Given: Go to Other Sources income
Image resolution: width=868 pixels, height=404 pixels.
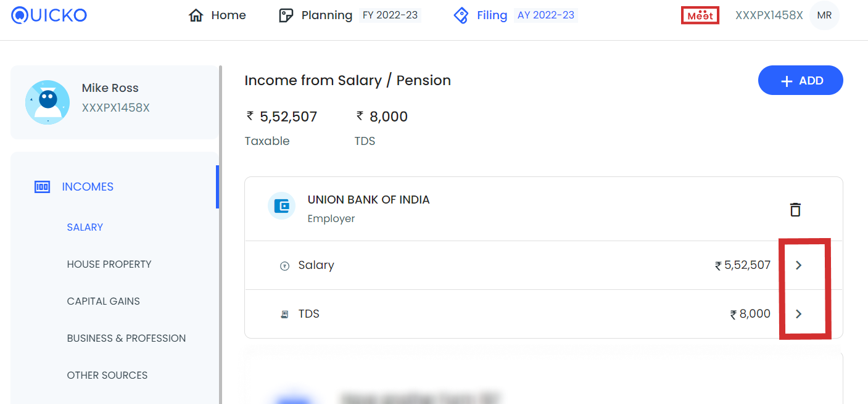Looking at the screenshot, I should [x=107, y=375].
